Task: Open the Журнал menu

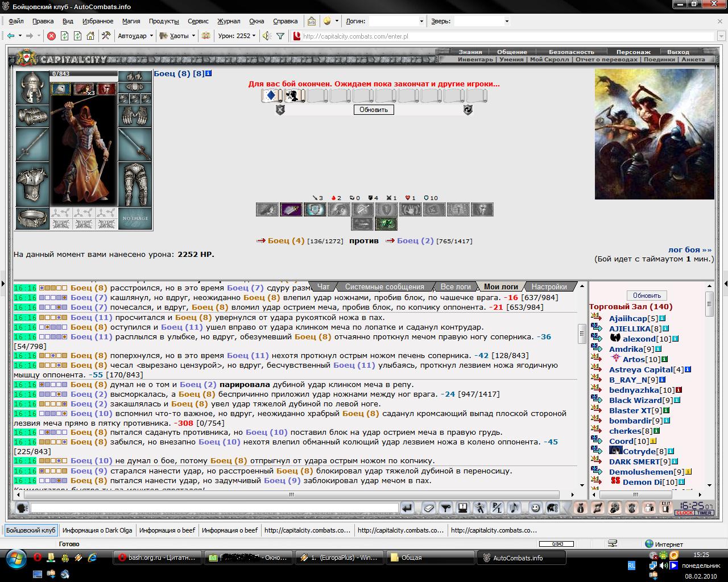Action: click(x=229, y=21)
